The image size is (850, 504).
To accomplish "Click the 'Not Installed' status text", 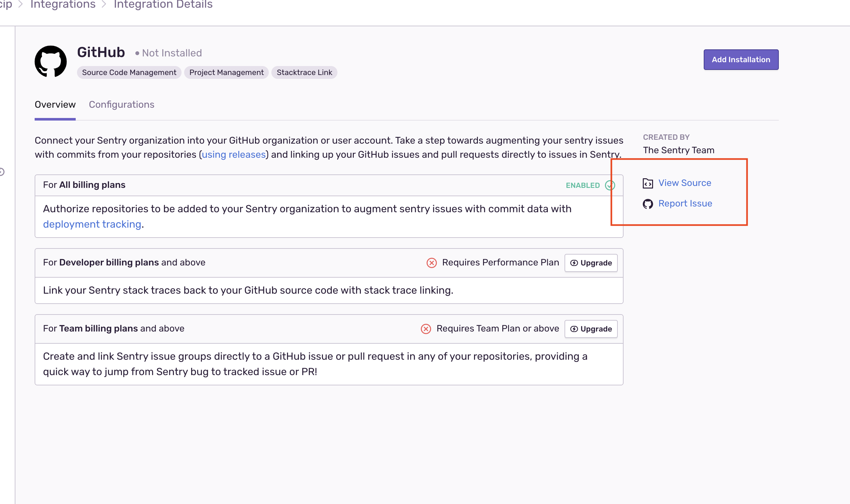I will (x=172, y=53).
